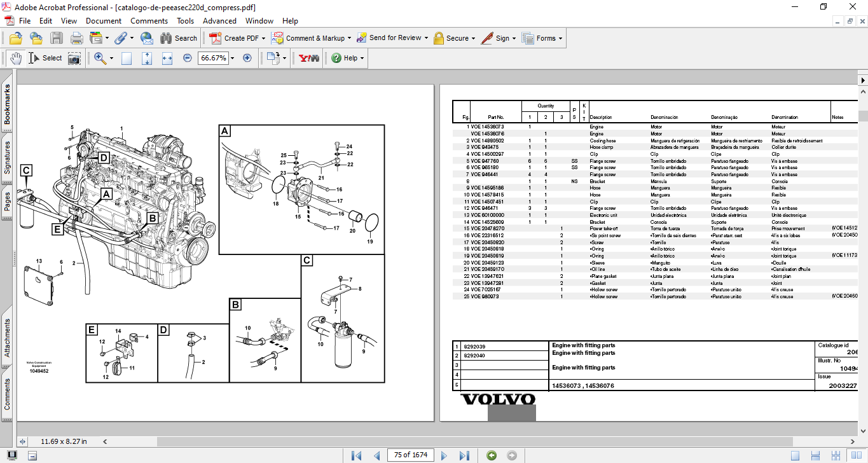Click the Print icon

[x=76, y=38]
